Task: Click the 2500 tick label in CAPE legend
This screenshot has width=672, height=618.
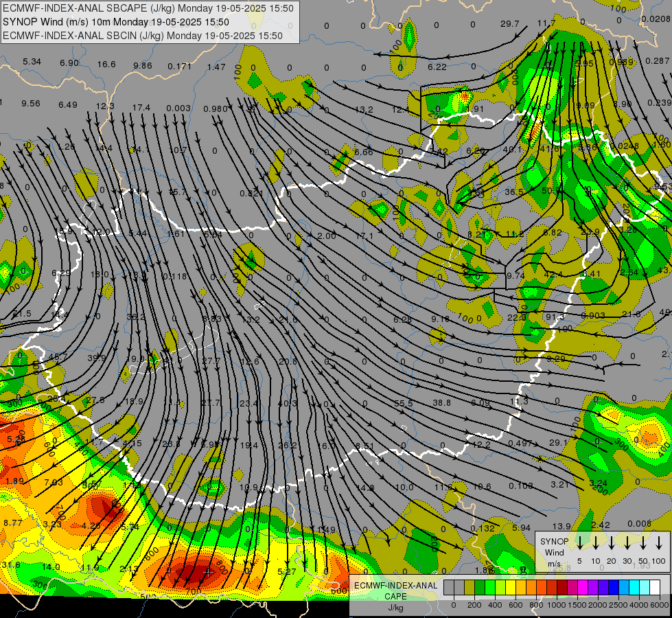Action: pyautogui.click(x=618, y=605)
